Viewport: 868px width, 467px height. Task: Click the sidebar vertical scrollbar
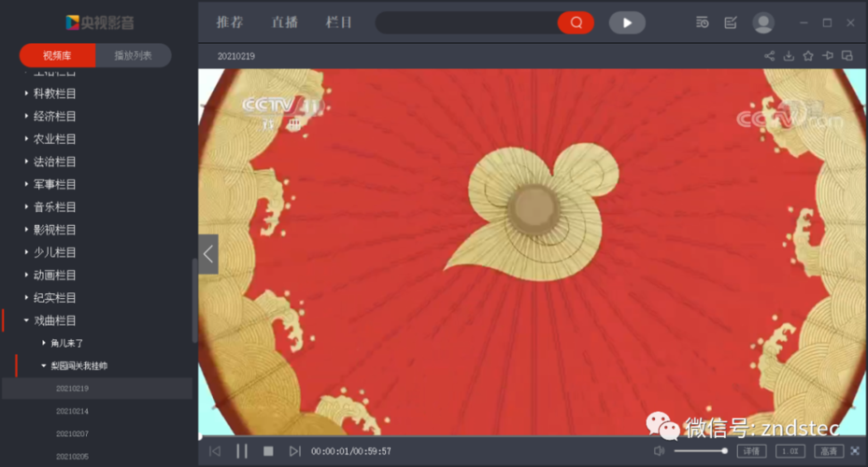tap(194, 301)
